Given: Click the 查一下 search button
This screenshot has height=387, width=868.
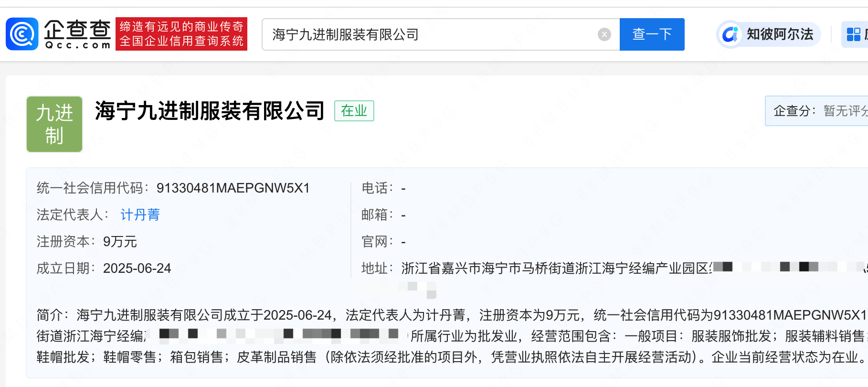Looking at the screenshot, I should coord(652,34).
